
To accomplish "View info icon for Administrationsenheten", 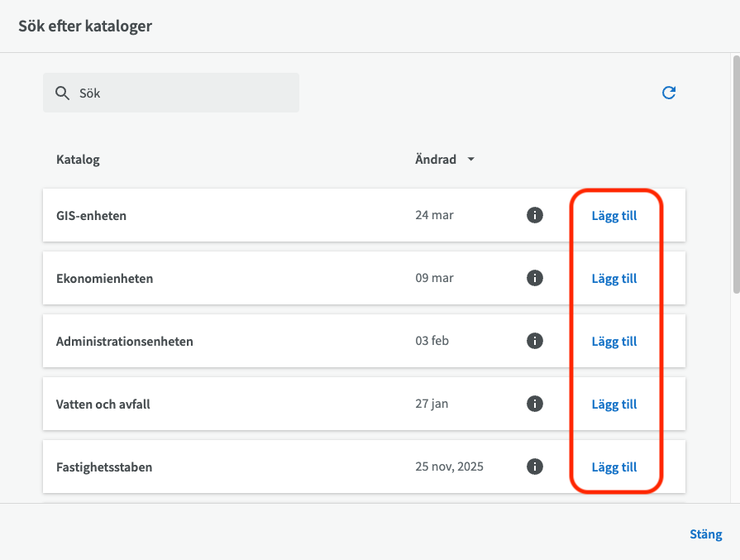I will click(x=535, y=341).
